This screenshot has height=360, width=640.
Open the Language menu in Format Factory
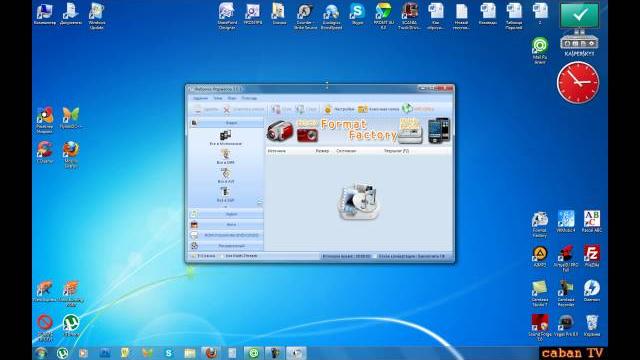232,98
